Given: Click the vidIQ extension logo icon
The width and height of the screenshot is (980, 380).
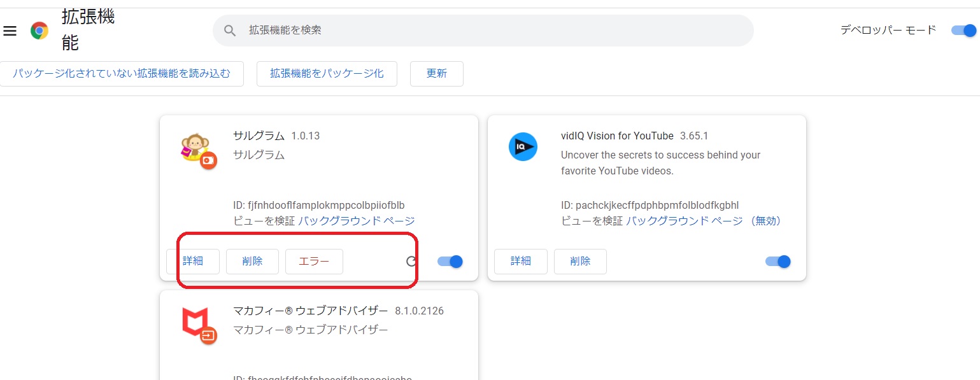Looking at the screenshot, I should tap(523, 147).
